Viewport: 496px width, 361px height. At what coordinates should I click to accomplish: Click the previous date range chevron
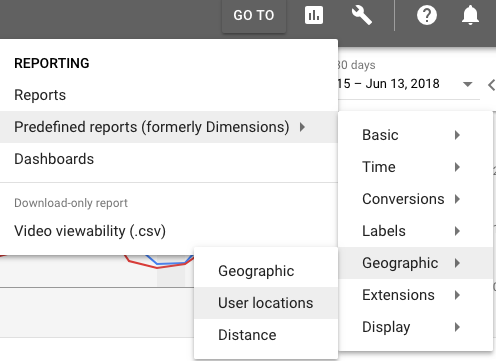491,85
